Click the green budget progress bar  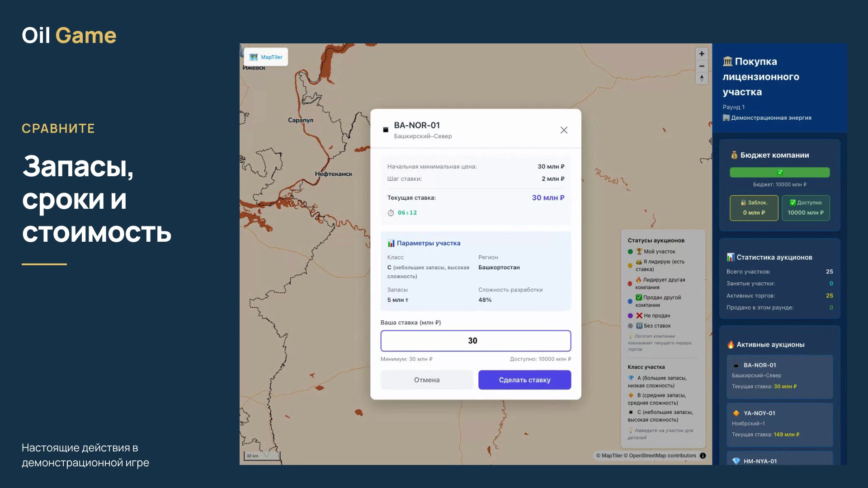[780, 172]
